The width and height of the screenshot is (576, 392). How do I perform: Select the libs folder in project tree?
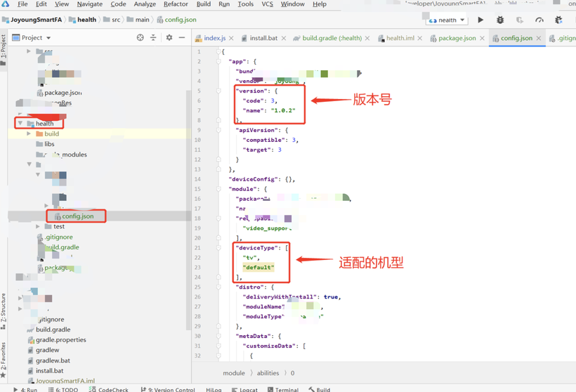click(49, 144)
